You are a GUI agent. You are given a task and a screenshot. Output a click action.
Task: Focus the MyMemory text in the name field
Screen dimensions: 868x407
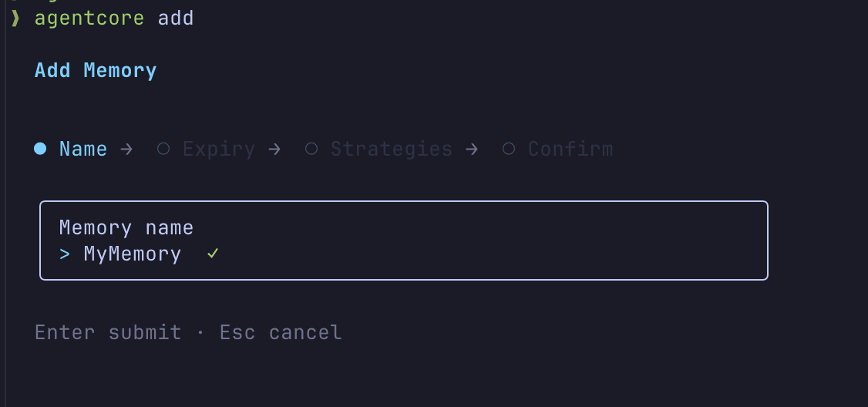coord(133,254)
